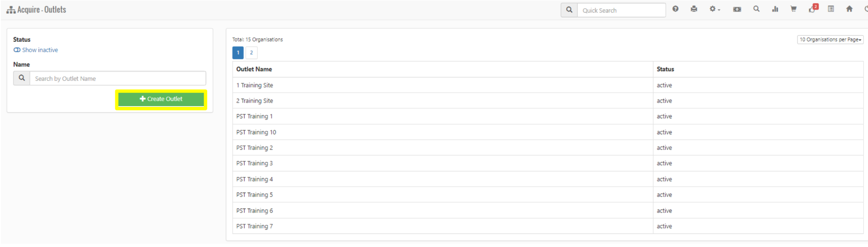Click the Quick Search input box
This screenshot has width=868, height=247.
coord(621,10)
